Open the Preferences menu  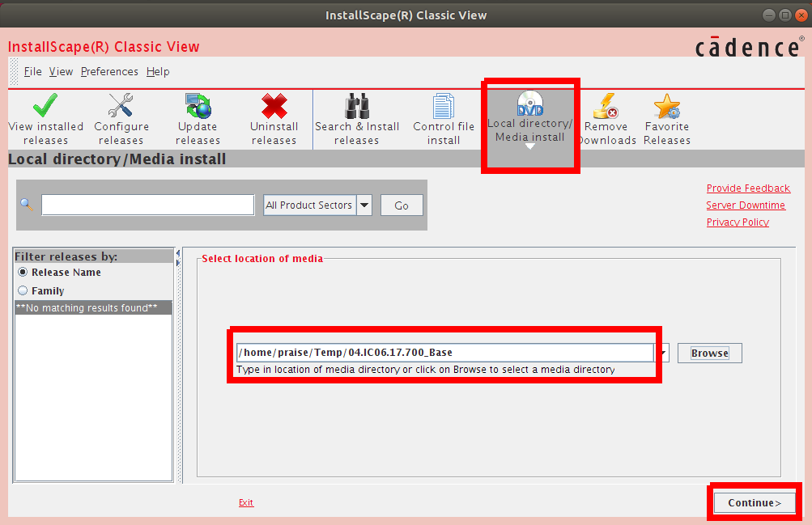click(109, 71)
